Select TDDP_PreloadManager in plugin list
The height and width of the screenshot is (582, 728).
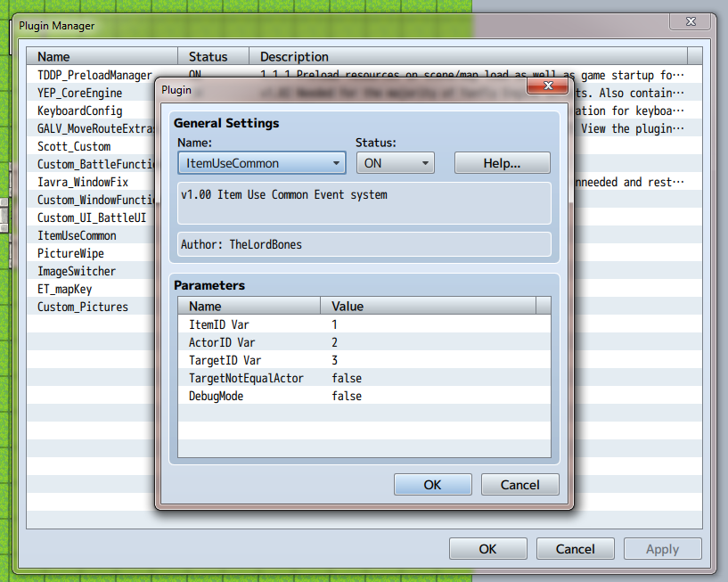click(94, 76)
